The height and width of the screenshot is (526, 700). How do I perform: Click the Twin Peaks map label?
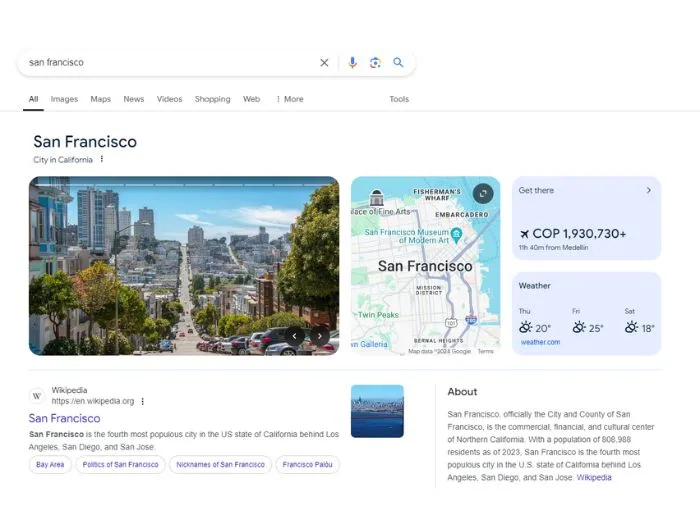click(378, 315)
